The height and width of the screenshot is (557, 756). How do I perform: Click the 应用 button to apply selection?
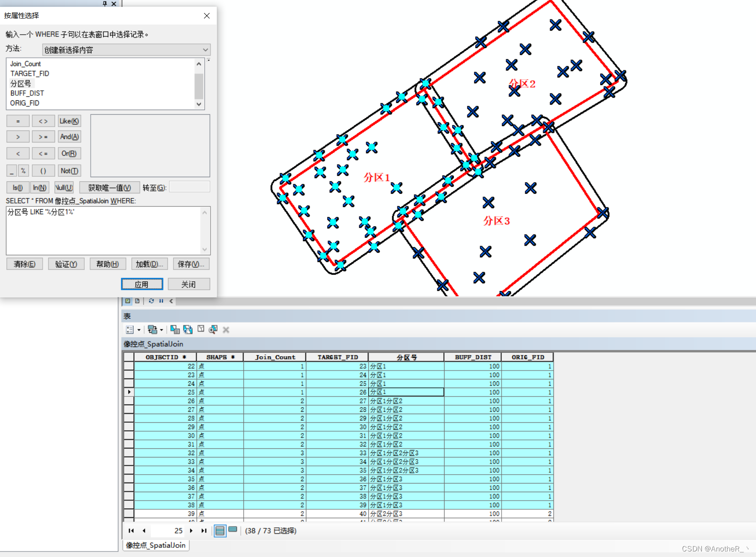[142, 284]
